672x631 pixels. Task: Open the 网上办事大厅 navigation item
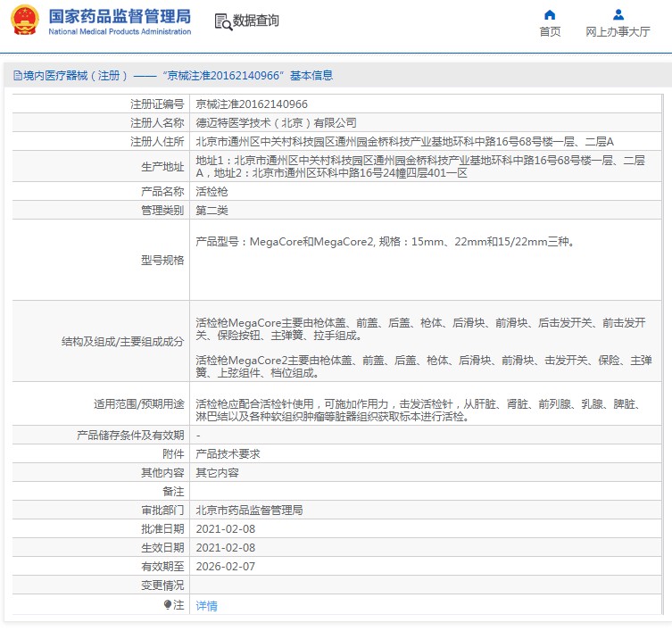(x=618, y=32)
